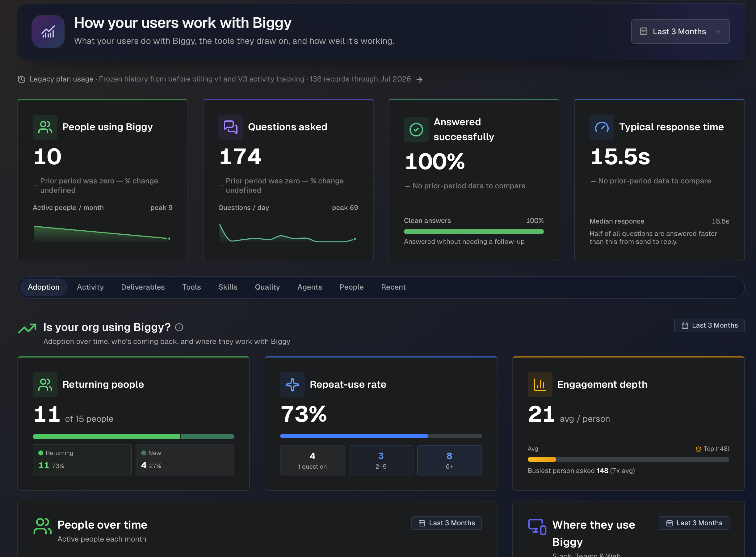Click the Returning people green progress bar
Screen dimensions: 756x557
tap(133, 437)
